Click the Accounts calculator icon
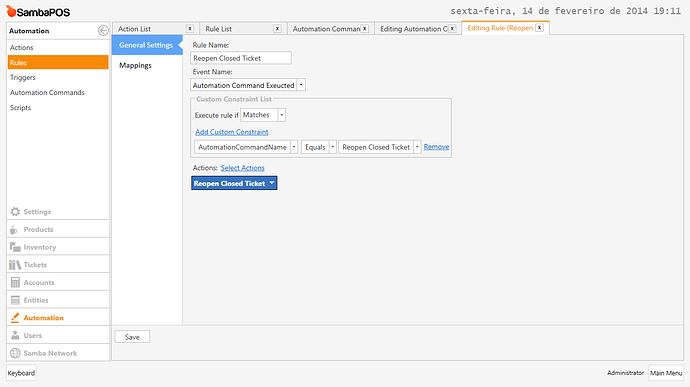Image resolution: width=690 pixels, height=387 pixels. 15,282
